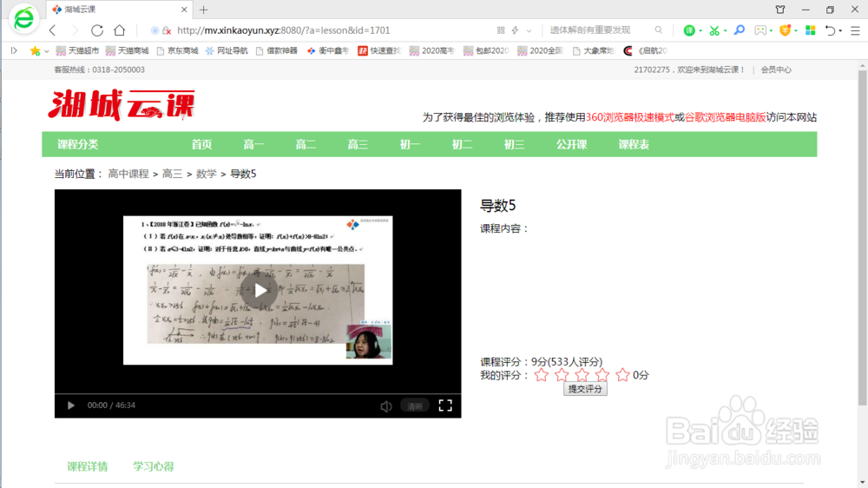Select 初一 in navigation bar
868x488 pixels.
point(410,144)
